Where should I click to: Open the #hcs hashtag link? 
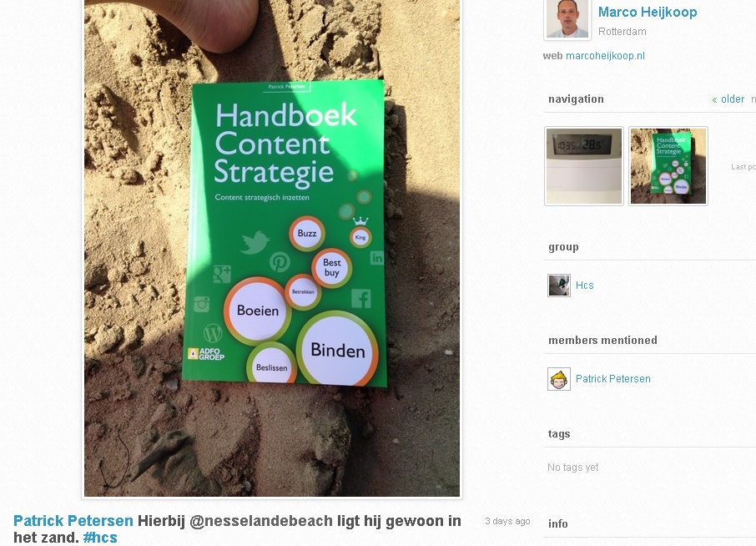100,538
